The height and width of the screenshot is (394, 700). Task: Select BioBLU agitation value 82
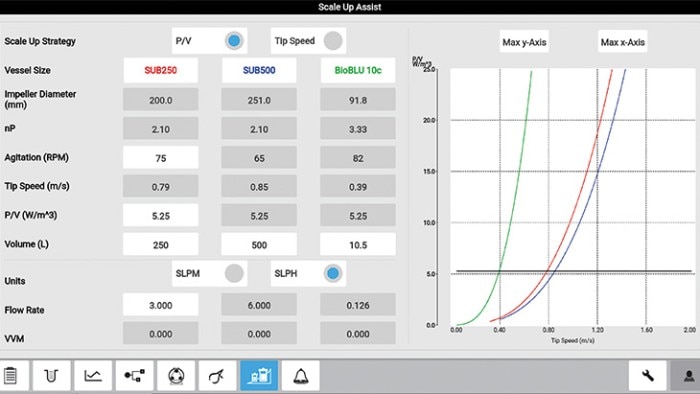358,158
